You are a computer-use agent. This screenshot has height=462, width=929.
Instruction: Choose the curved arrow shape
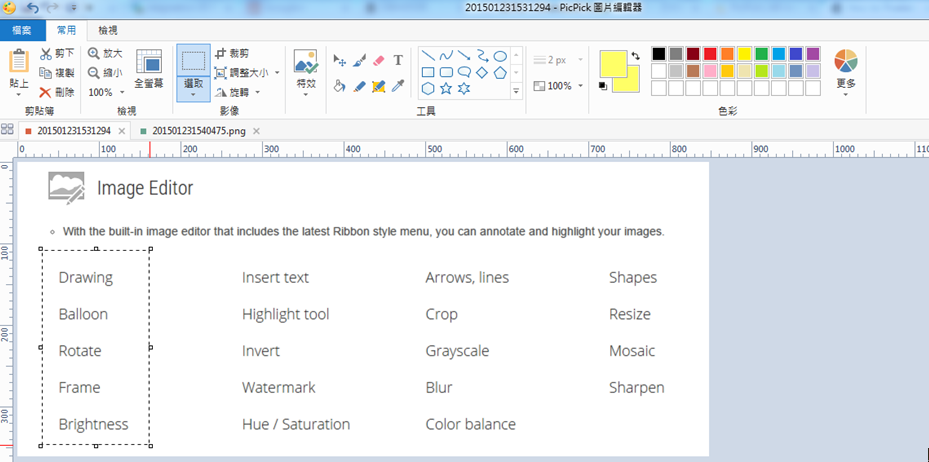(x=483, y=56)
